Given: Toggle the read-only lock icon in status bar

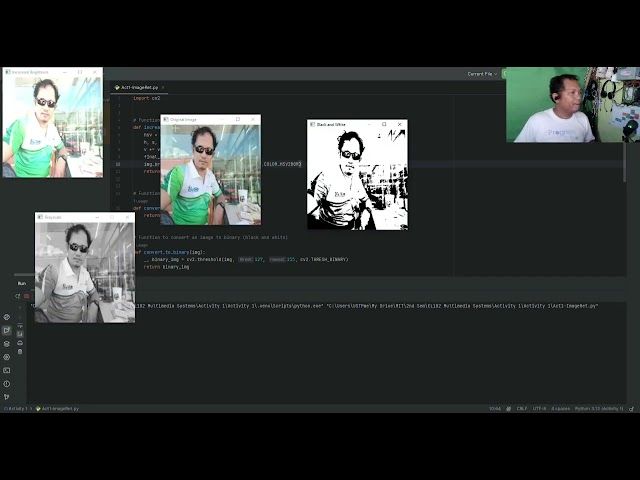Looking at the screenshot, I should 631,409.
